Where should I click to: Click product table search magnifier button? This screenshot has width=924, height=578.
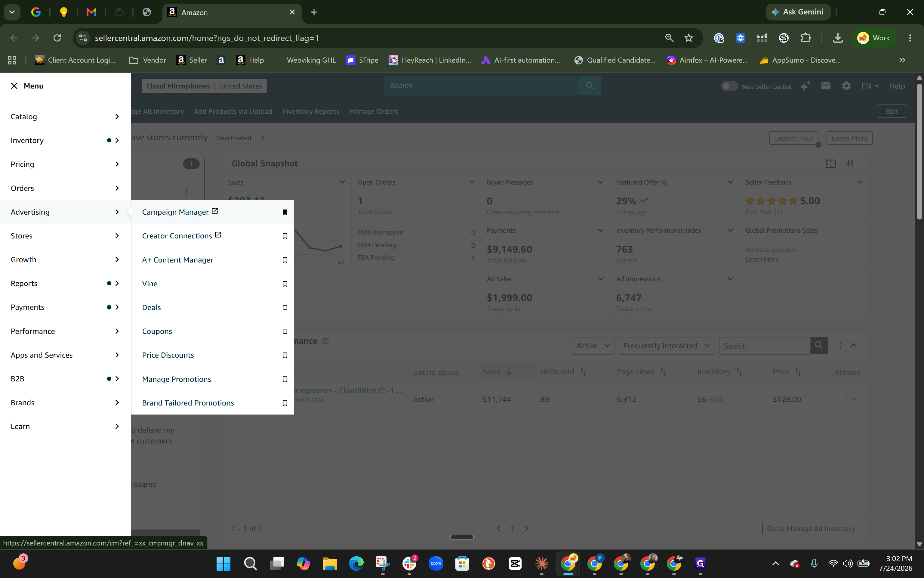819,346
